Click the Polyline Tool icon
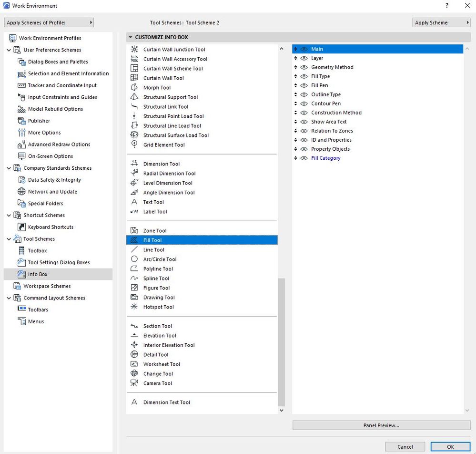 tap(134, 268)
